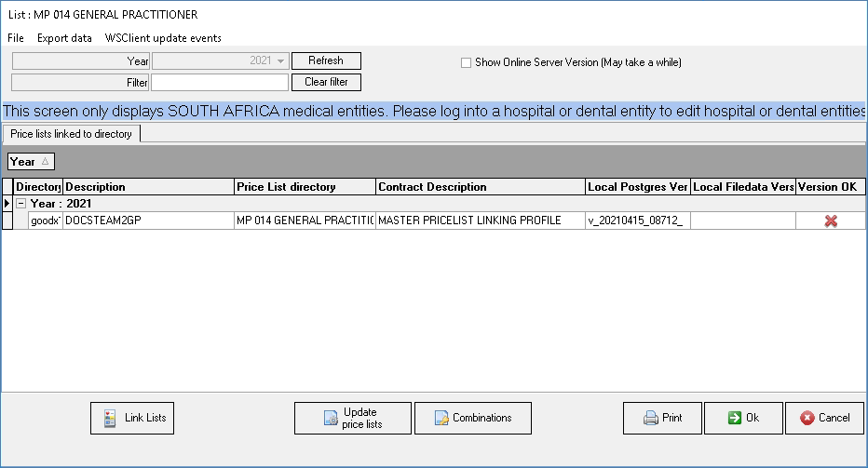
Task: Click the empty Local Filedata version cell
Action: (x=743, y=221)
